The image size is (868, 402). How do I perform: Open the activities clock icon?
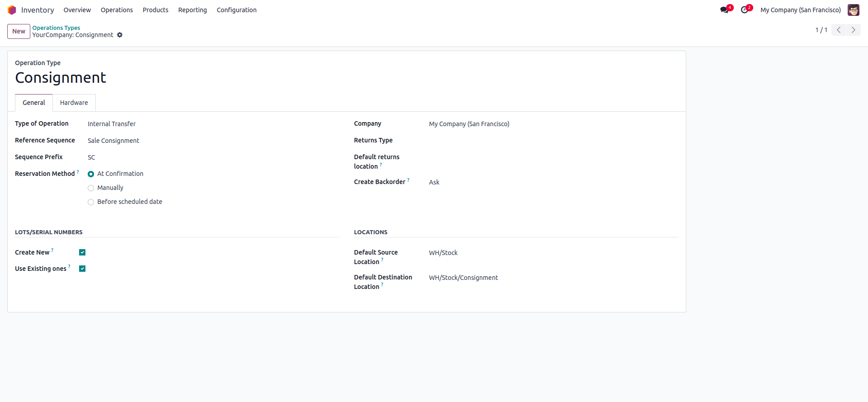coord(744,10)
